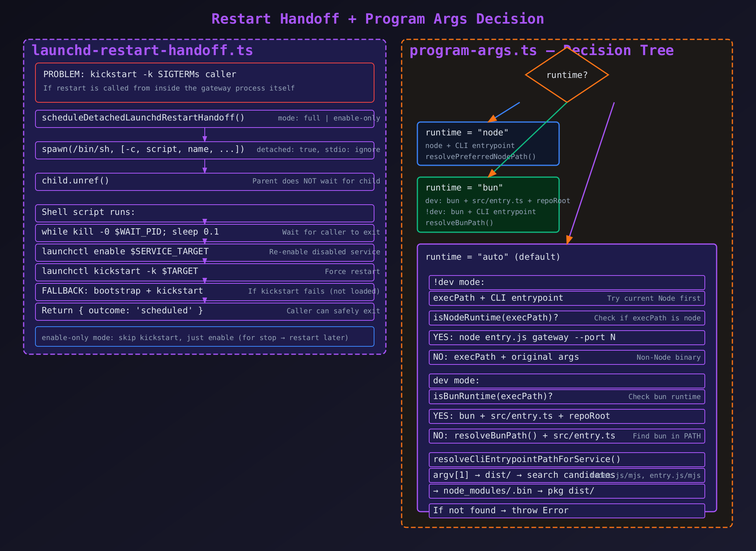Click the runtime = "auto" (default) heading
Screen dimensions: 756x551
point(493,257)
